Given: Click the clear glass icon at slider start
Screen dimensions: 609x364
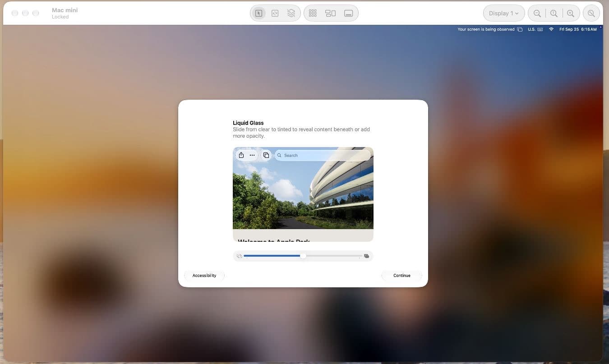Looking at the screenshot, I should tap(239, 256).
